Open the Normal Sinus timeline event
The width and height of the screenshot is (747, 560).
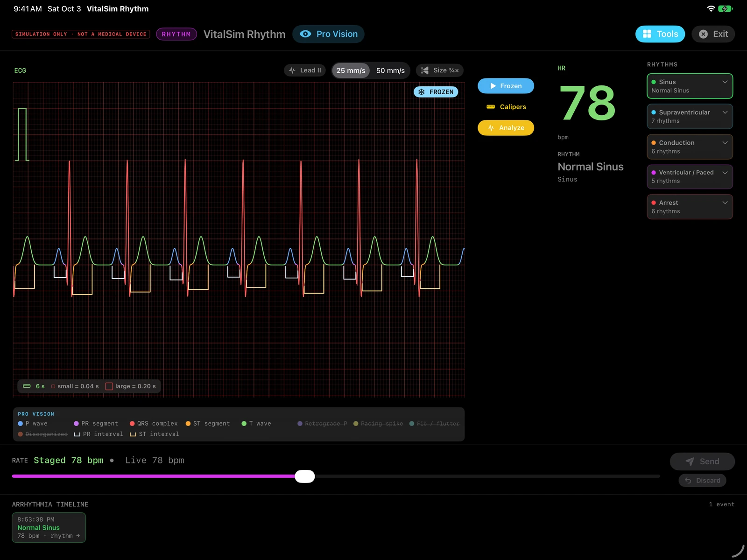click(x=49, y=528)
